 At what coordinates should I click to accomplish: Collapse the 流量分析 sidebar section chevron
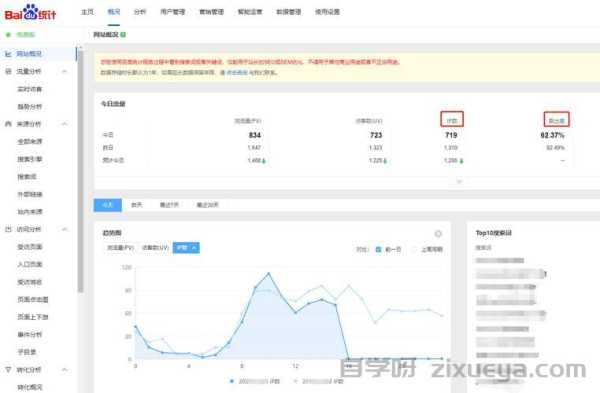(x=65, y=72)
